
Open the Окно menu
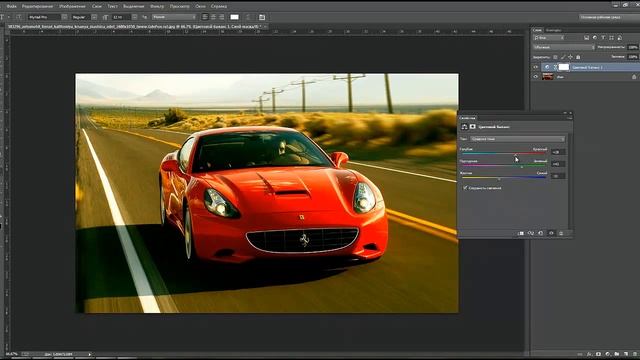(200, 6)
